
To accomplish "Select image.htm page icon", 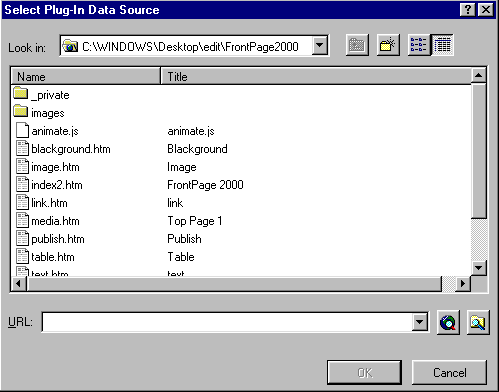I will 22,166.
